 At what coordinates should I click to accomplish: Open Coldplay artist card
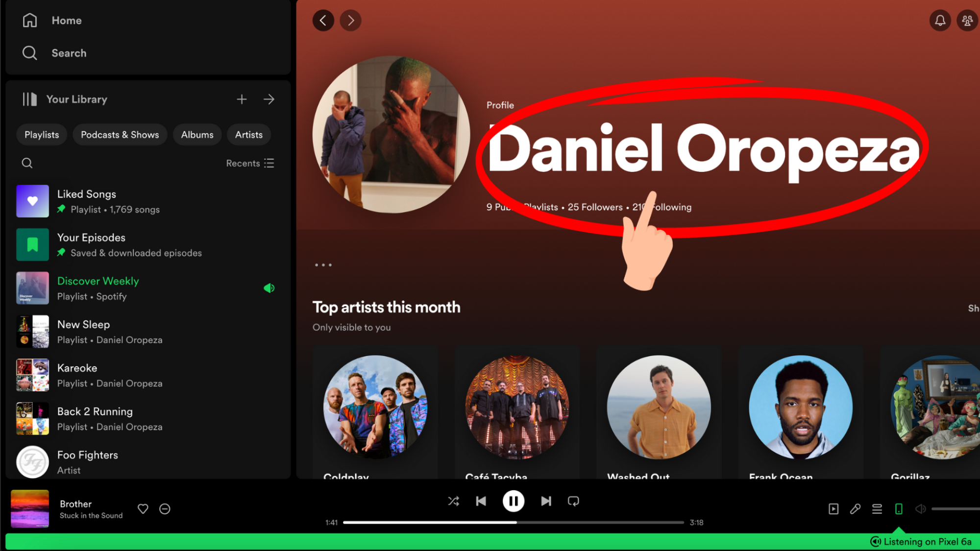tap(375, 412)
